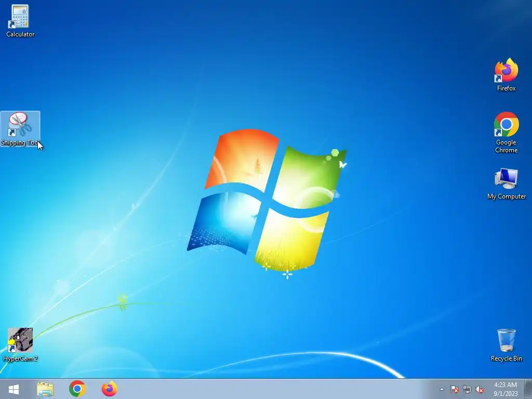This screenshot has width=532, height=399.
Task: Click the Recycle Bin label text
Action: [506, 358]
